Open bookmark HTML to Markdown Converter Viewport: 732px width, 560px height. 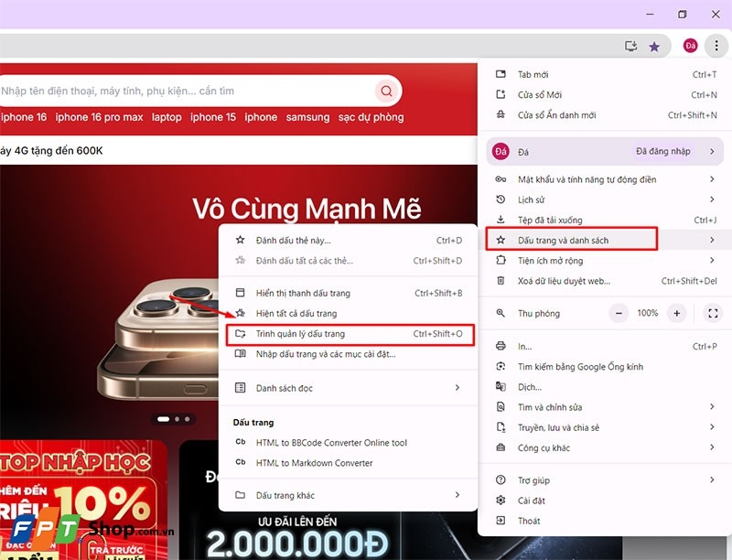tap(349, 463)
